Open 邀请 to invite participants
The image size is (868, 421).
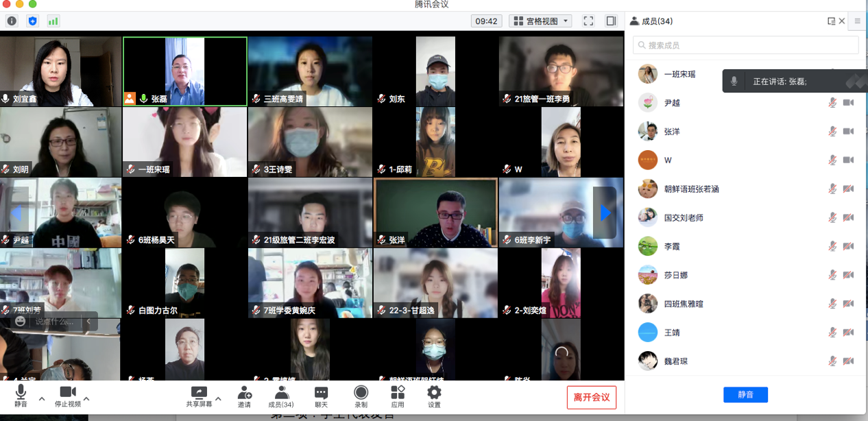pyautogui.click(x=244, y=396)
